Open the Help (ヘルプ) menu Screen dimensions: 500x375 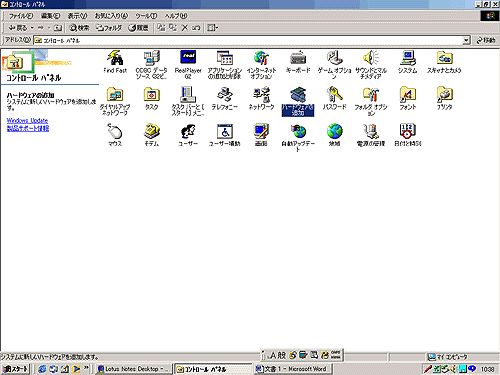pos(176,16)
